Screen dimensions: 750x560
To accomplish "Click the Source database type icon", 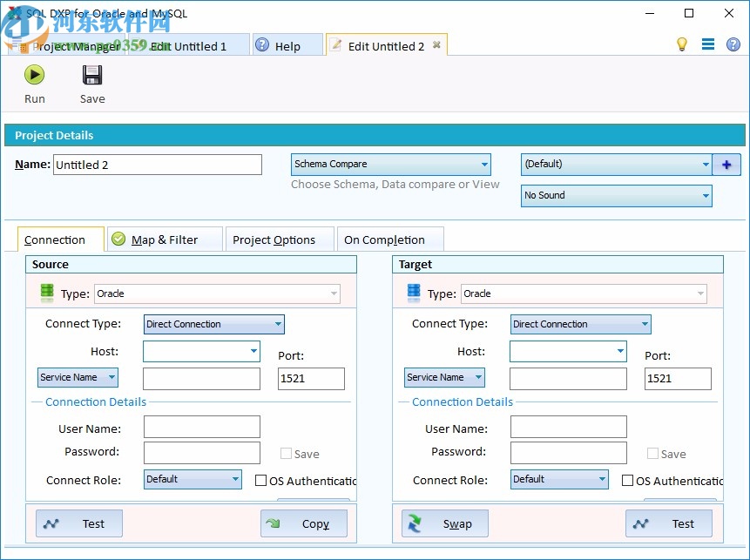I will [x=46, y=293].
